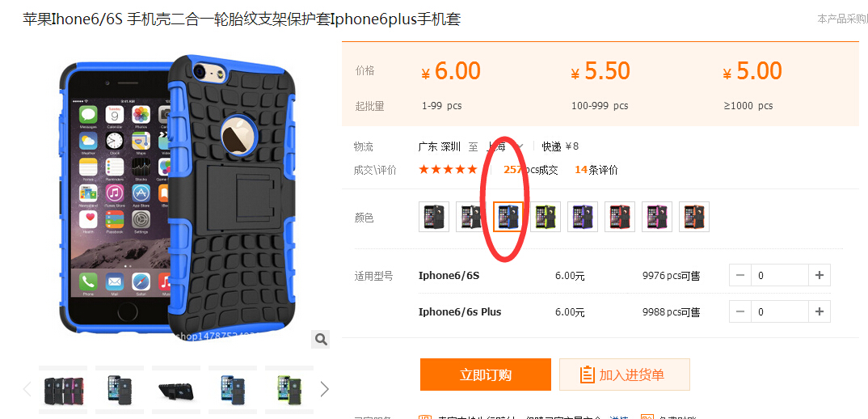Increase Iphone6/6s Plus quantity with plus
The width and height of the screenshot is (868, 419).
(x=820, y=311)
